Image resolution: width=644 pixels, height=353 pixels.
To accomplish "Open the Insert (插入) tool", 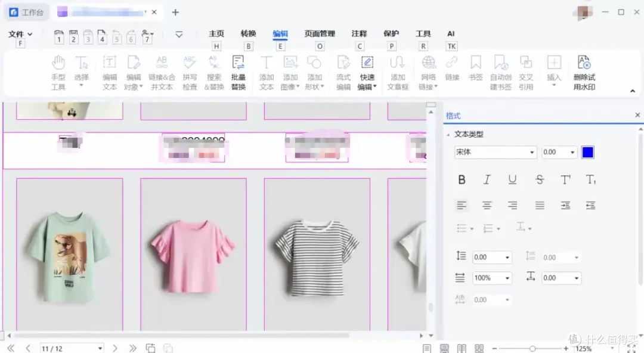I will pyautogui.click(x=553, y=71).
